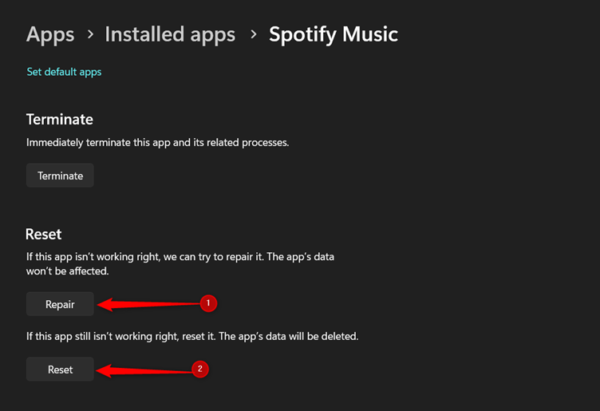Click the red arrow pointing at Repair
Image resolution: width=600 pixels, height=411 pixels.
point(148,302)
